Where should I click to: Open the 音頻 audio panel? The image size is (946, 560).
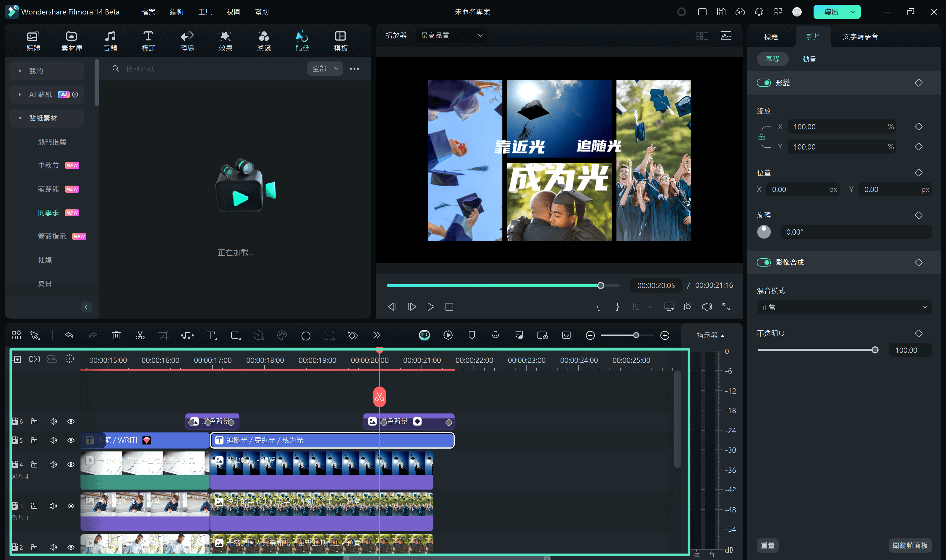tap(110, 41)
